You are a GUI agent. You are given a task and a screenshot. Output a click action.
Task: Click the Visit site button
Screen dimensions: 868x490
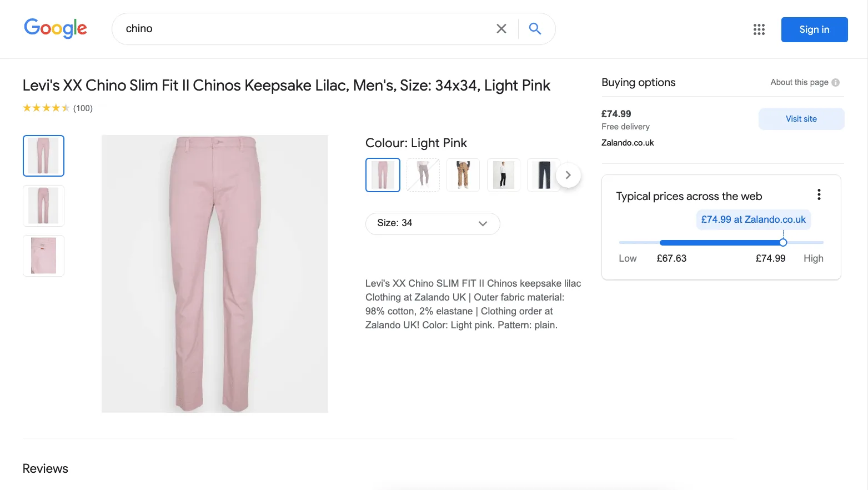click(801, 118)
